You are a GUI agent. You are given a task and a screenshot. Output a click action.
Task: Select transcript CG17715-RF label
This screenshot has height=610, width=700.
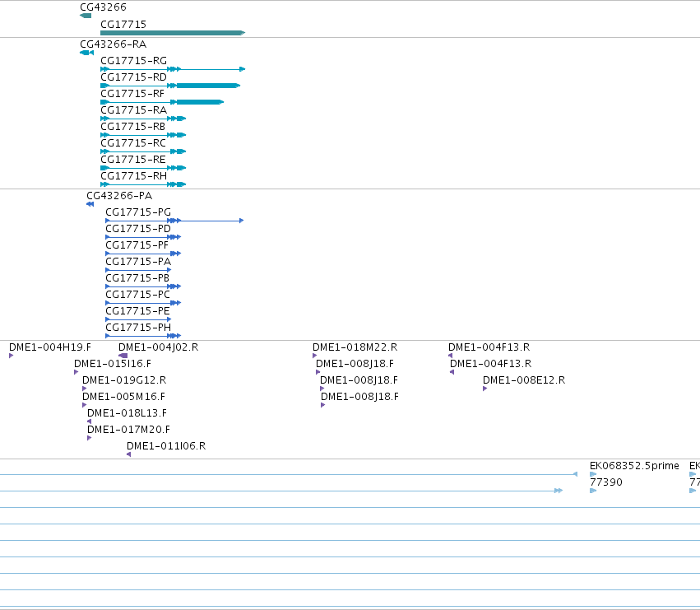coord(132,94)
